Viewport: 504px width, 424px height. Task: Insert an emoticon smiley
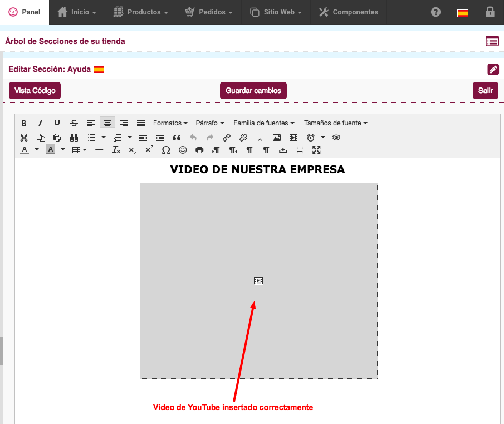[x=183, y=150]
